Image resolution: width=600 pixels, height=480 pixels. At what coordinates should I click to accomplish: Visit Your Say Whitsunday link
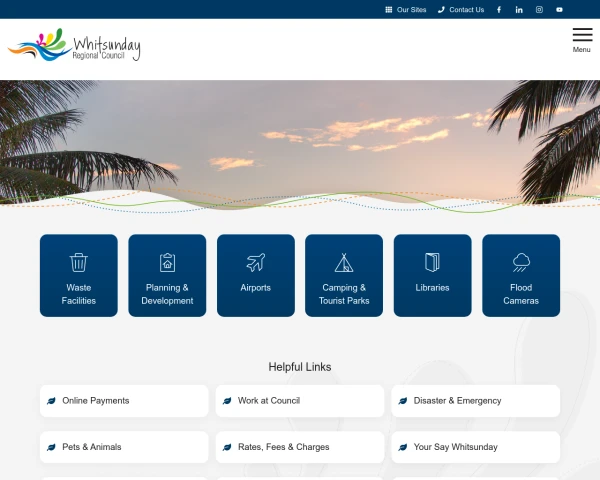(x=475, y=447)
